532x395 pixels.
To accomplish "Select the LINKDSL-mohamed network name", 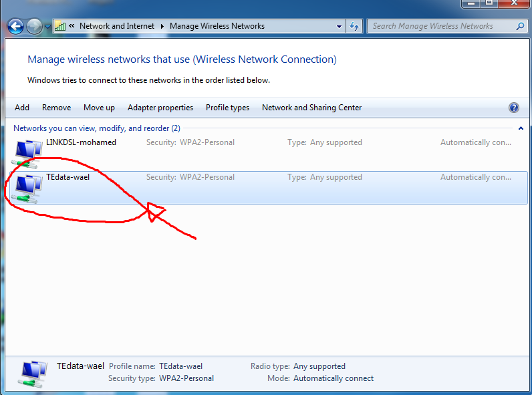I will 81,142.
